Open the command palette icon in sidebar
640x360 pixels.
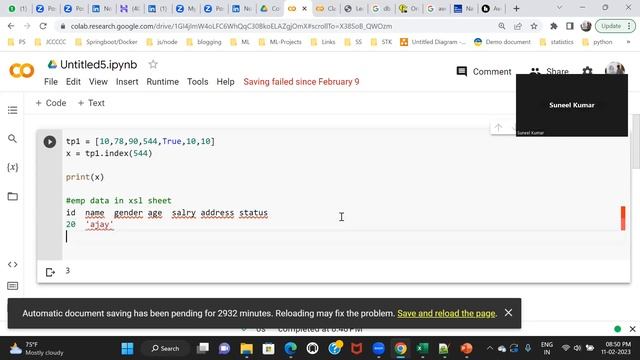[13, 286]
